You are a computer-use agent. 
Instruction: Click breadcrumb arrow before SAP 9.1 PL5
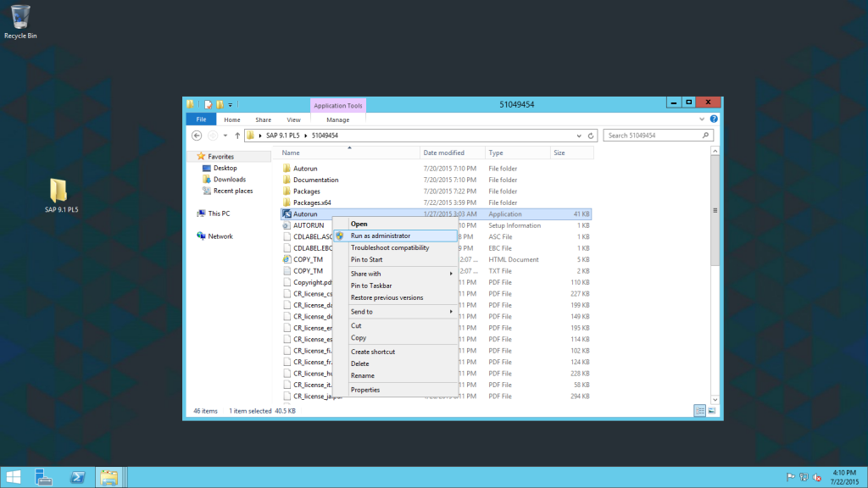point(260,136)
